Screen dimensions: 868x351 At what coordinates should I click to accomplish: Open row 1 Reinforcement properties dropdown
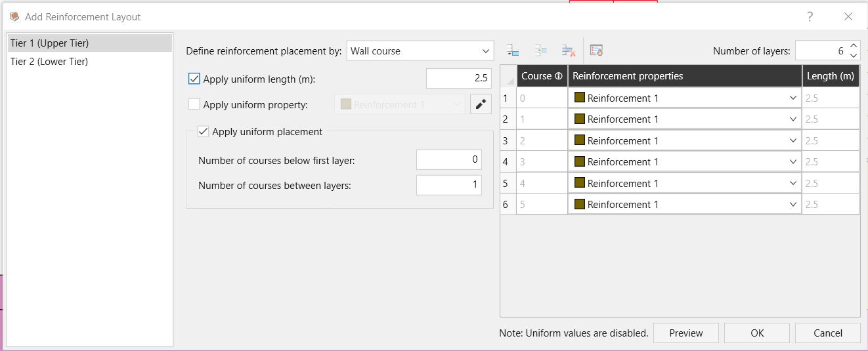click(x=684, y=98)
